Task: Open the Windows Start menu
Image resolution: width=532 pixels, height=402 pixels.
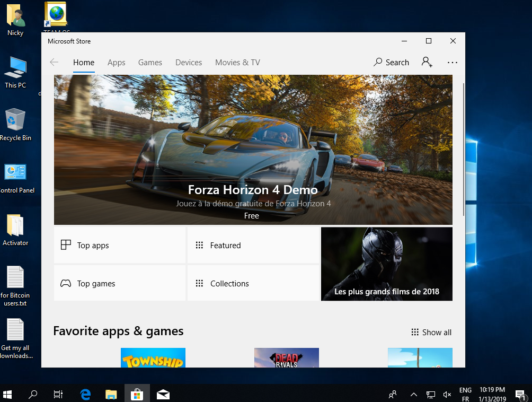Action: coord(7,394)
